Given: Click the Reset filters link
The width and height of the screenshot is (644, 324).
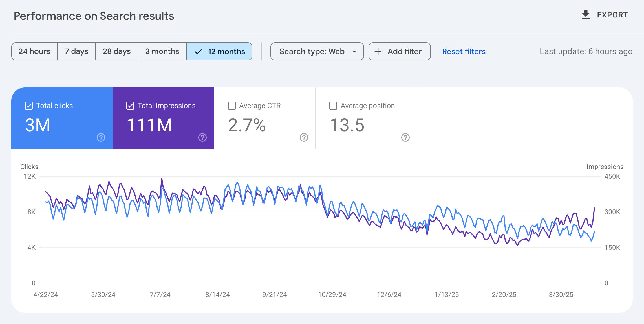Looking at the screenshot, I should pyautogui.click(x=464, y=51).
